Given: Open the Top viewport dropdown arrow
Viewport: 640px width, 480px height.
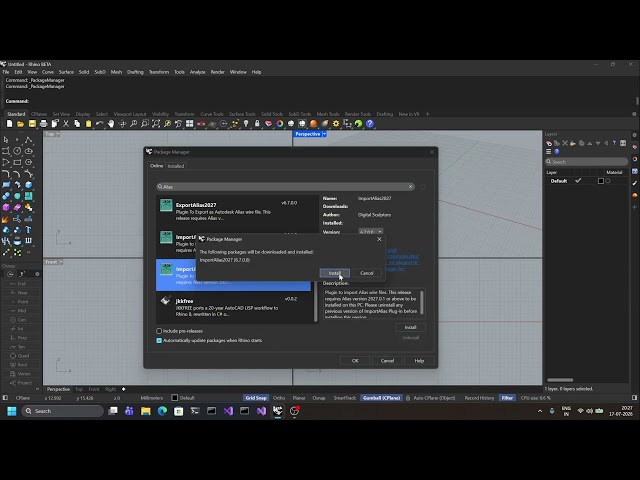Looking at the screenshot, I should point(58,134).
